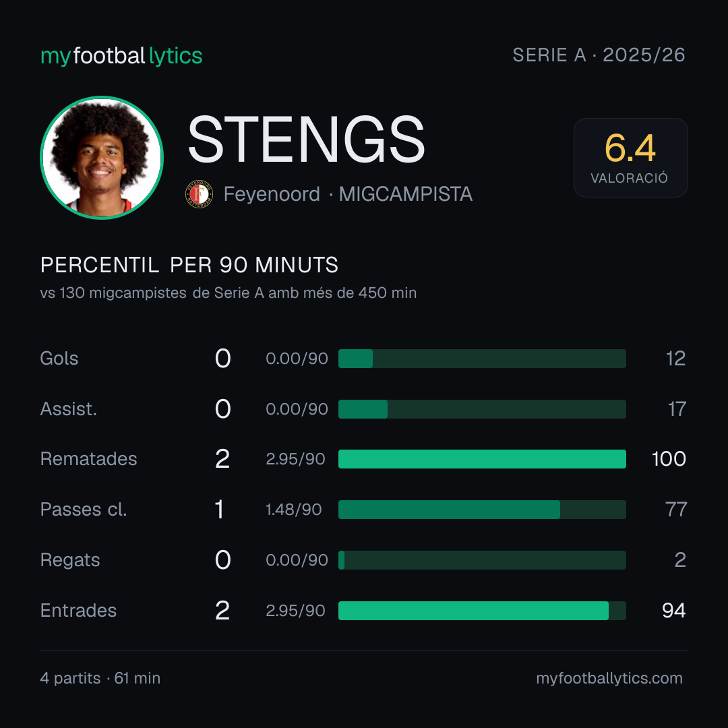Click the Passes cl. percentile bar
Viewport: 728px width, 728px height.
pyautogui.click(x=482, y=510)
